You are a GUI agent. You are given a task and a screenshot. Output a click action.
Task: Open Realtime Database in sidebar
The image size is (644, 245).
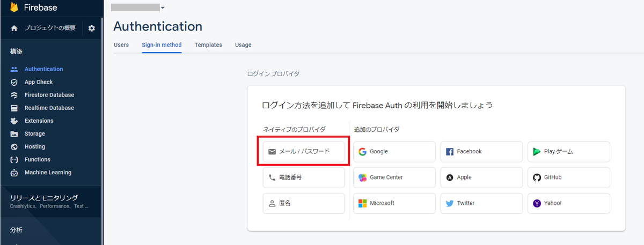coord(49,108)
